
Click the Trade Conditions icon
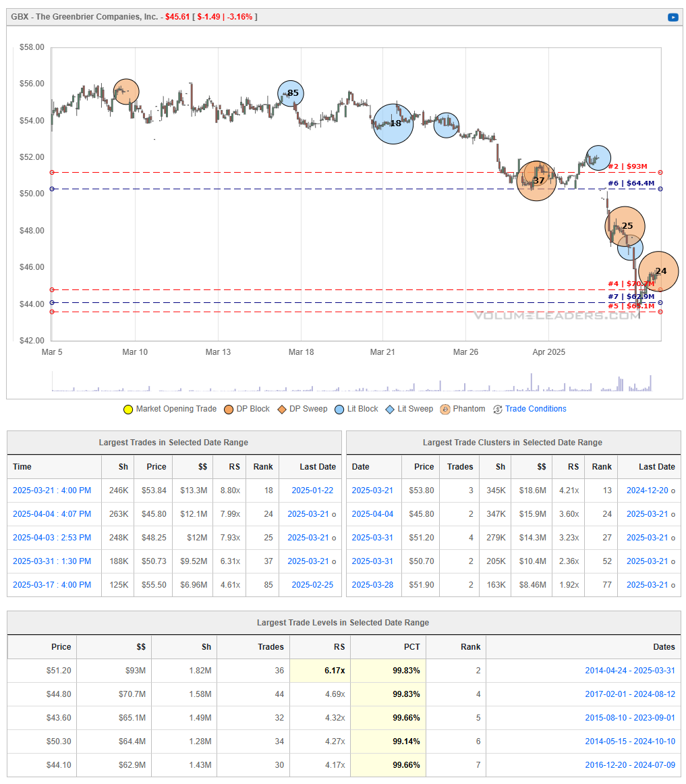[498, 410]
